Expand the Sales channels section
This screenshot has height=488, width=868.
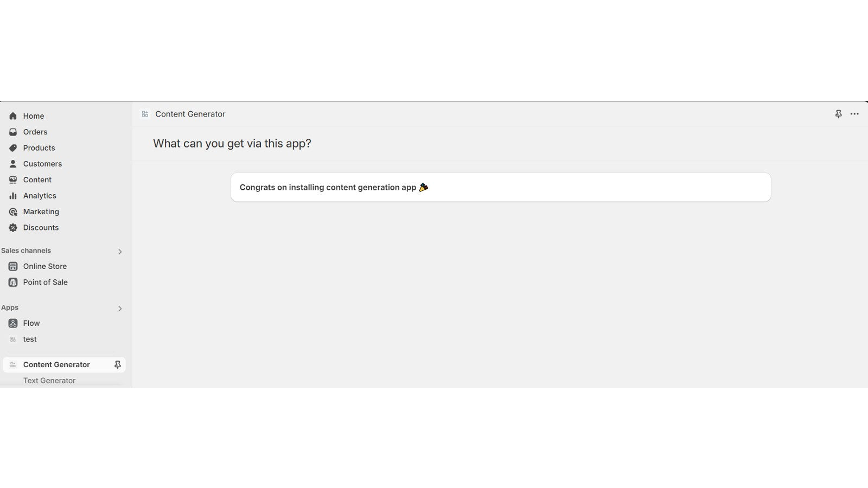[x=120, y=252]
